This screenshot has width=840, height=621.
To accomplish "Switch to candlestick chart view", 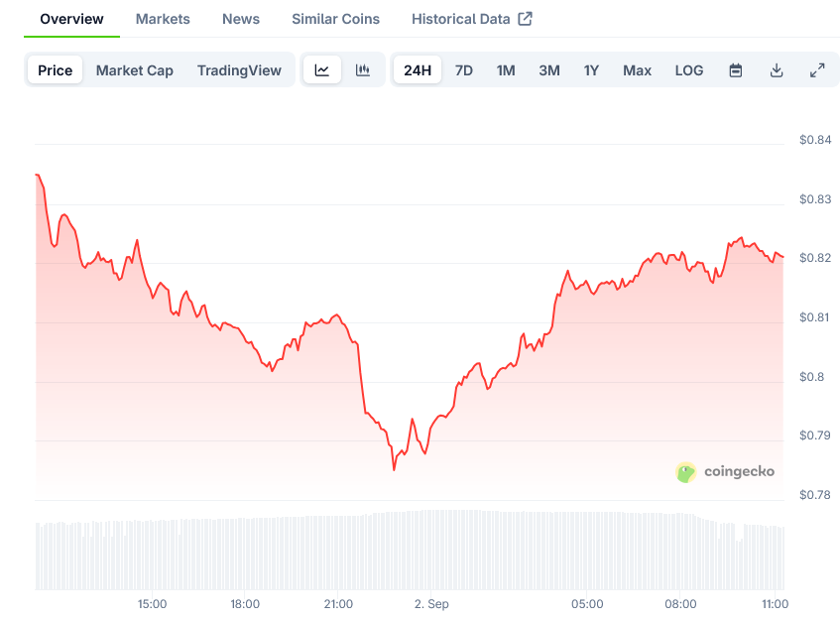I will click(363, 70).
